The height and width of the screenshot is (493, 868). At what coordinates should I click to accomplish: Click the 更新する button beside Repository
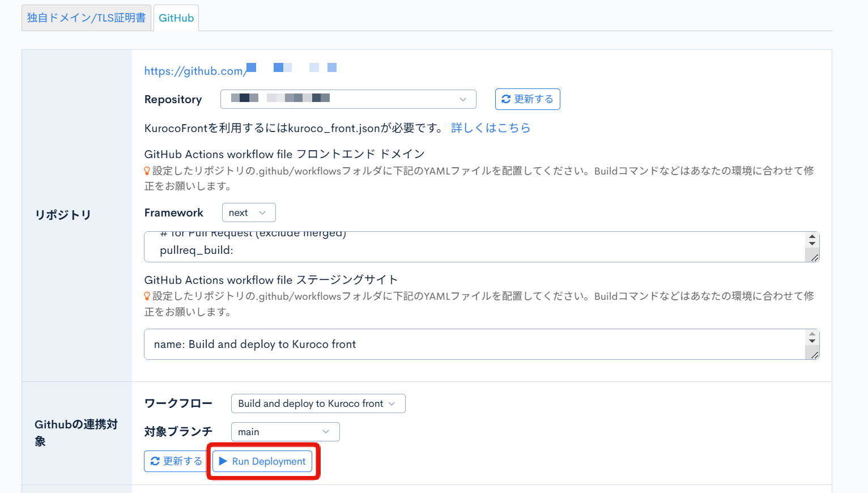(527, 99)
